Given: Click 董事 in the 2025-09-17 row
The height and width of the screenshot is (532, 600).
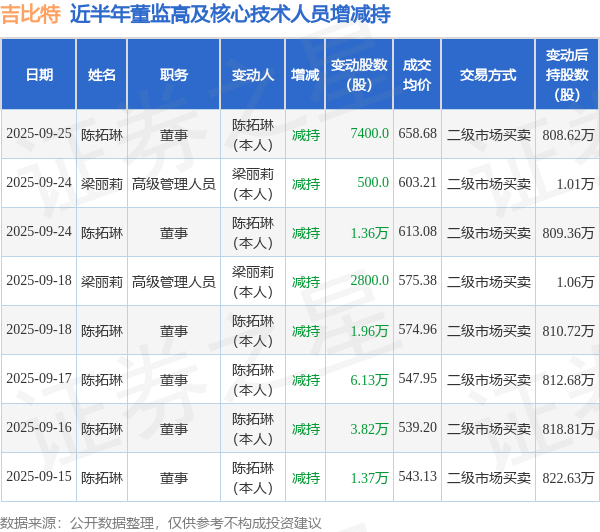Looking at the screenshot, I should point(174,380).
